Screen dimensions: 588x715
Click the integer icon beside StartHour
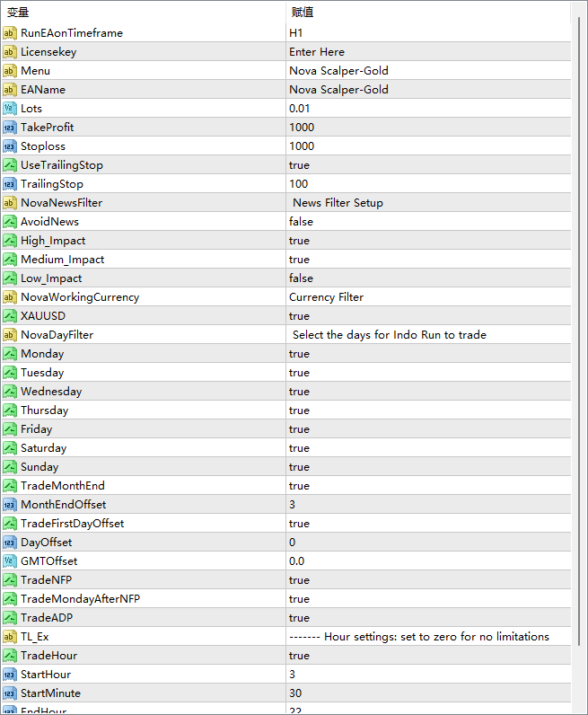click(10, 675)
